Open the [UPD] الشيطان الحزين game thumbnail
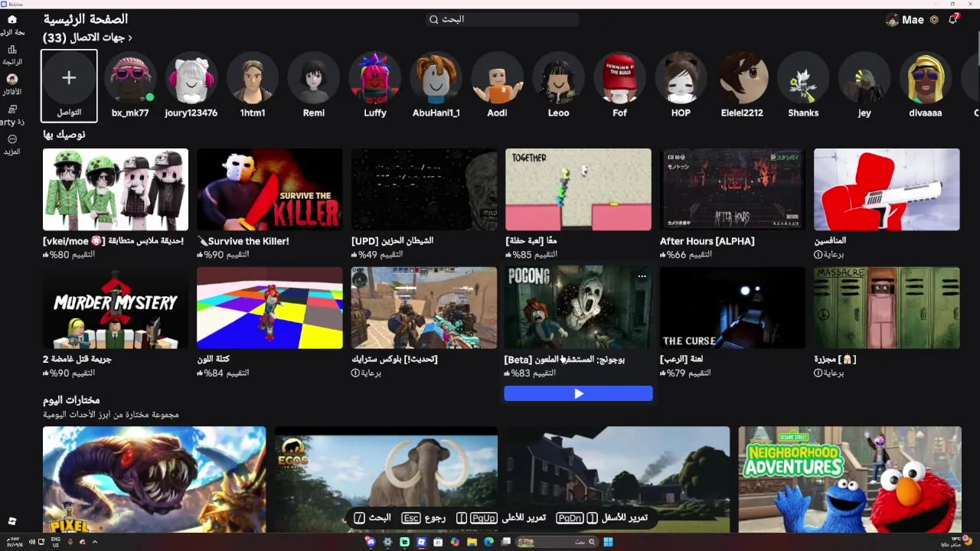980x551 pixels. (424, 190)
